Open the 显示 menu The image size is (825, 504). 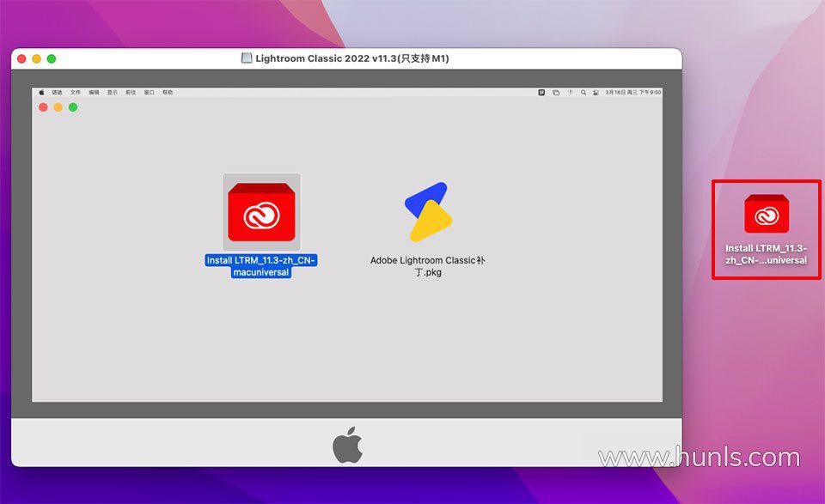pyautogui.click(x=113, y=93)
